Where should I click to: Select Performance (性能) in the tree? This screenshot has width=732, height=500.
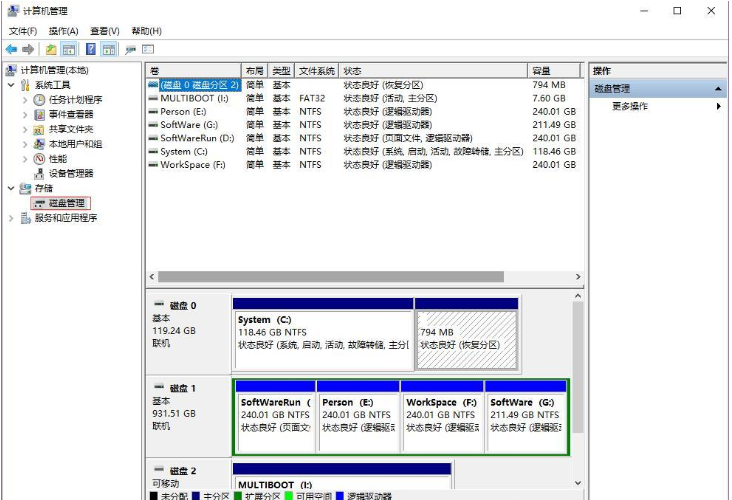(58, 159)
